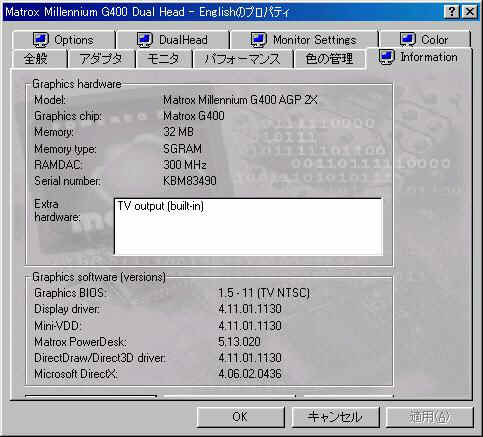Click the monitor icon on Information tab
The image size is (483, 437).
[x=387, y=57]
